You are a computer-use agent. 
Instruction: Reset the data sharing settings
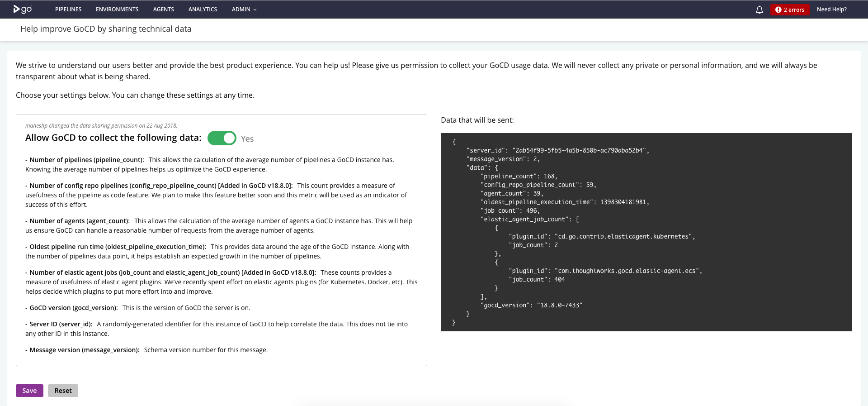[x=63, y=391]
